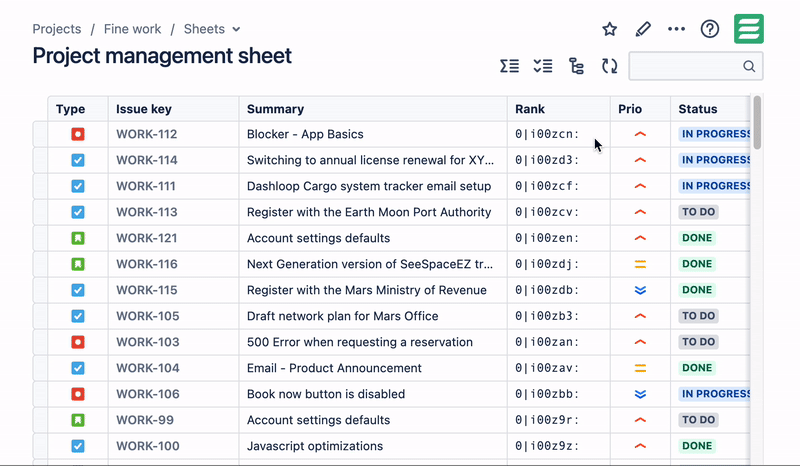Image resolution: width=800 pixels, height=466 pixels.
Task: Select summary '500 Error when requesting a reservation'
Action: (x=360, y=342)
